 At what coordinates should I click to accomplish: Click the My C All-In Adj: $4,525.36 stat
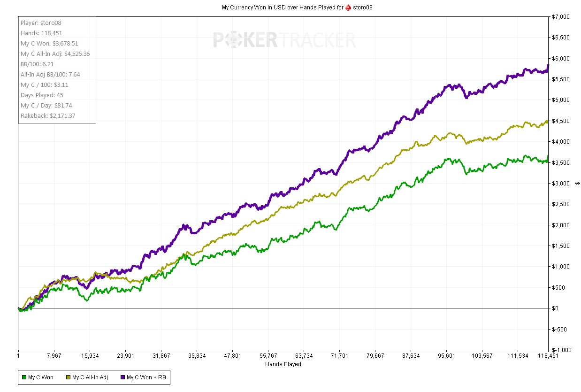[55, 54]
